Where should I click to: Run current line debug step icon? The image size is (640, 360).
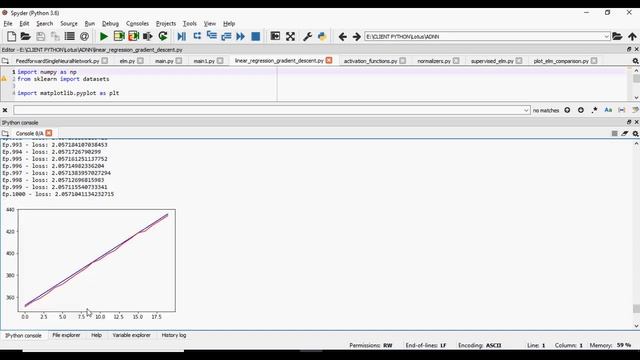[197, 36]
